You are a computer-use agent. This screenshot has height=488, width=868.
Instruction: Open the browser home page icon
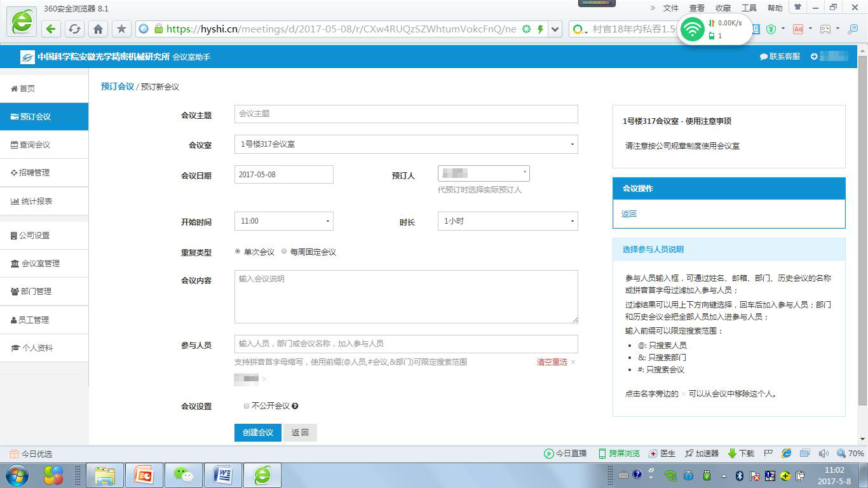(98, 29)
